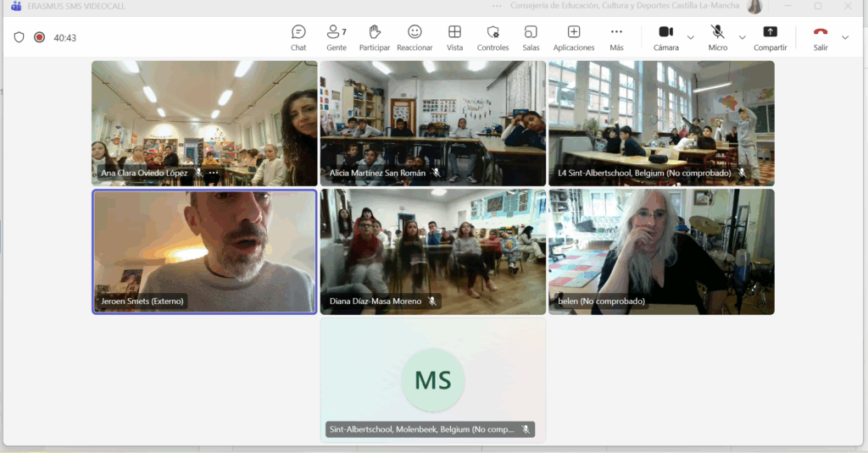
Task: Open the Más options menu
Action: (x=616, y=37)
